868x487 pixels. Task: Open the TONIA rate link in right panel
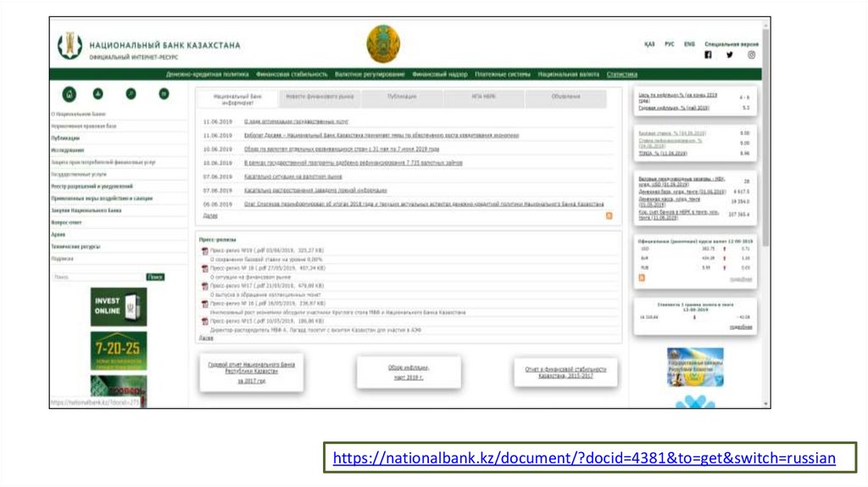663,154
